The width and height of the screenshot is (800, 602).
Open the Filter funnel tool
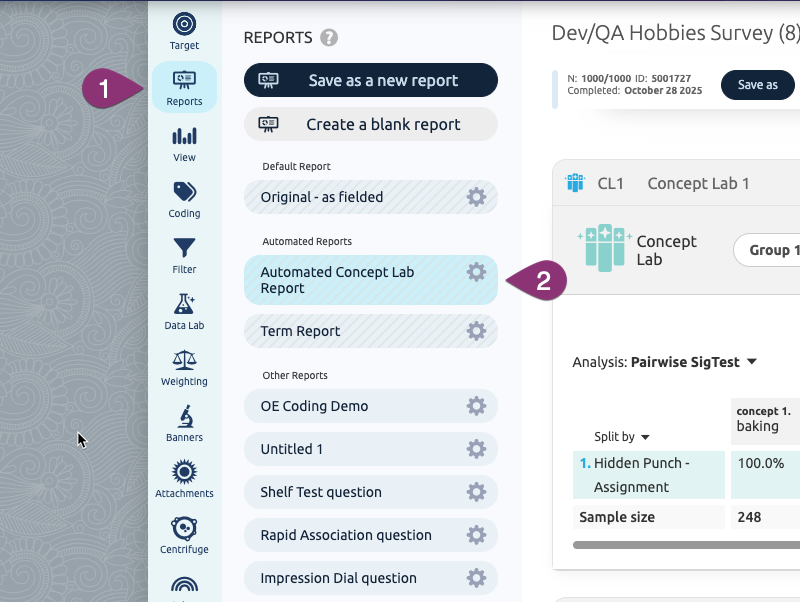184,255
